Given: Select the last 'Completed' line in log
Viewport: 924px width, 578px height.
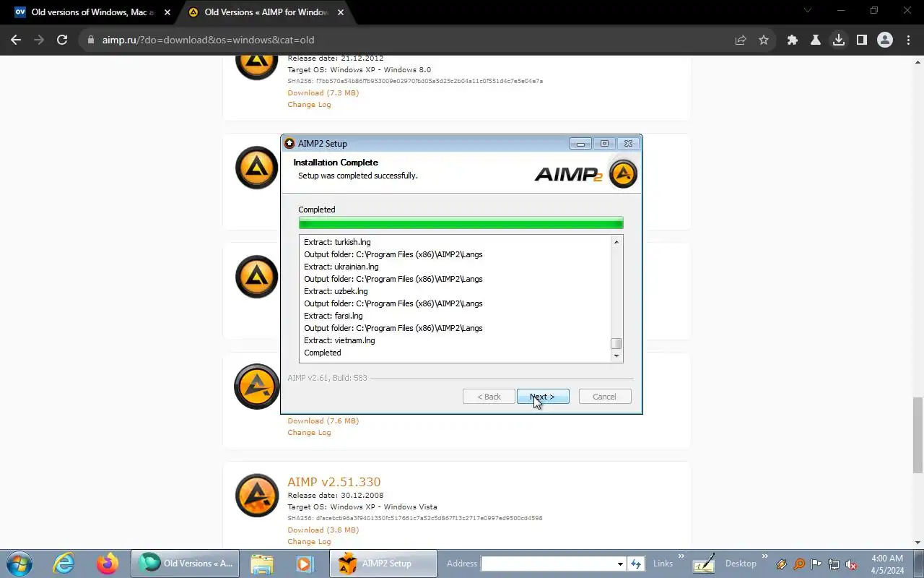Looking at the screenshot, I should [323, 353].
